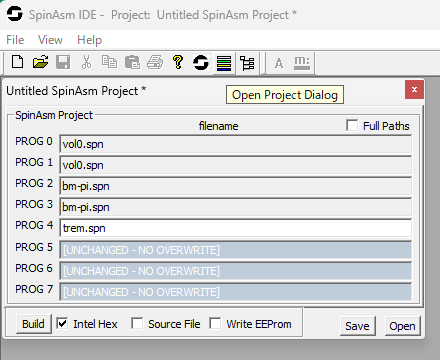Screen dimensions: 440x360
Task: Open file using the folder toolbar icon
Action: pyautogui.click(x=40, y=62)
